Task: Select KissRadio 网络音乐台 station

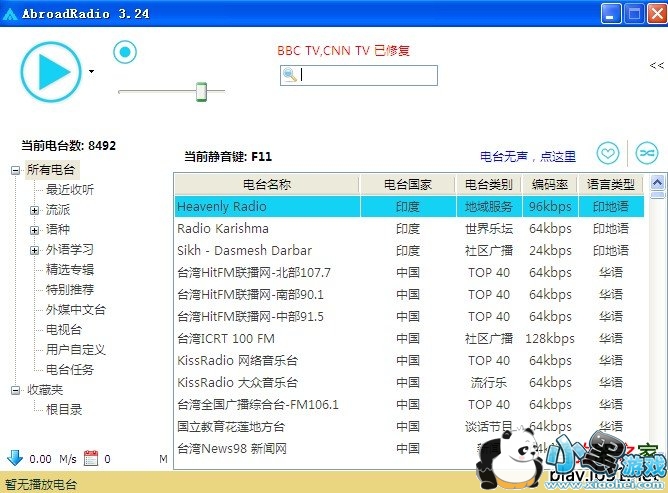Action: (237, 360)
